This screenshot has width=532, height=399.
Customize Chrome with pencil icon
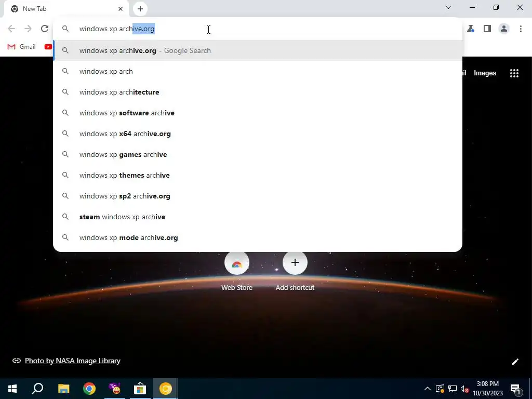515,362
